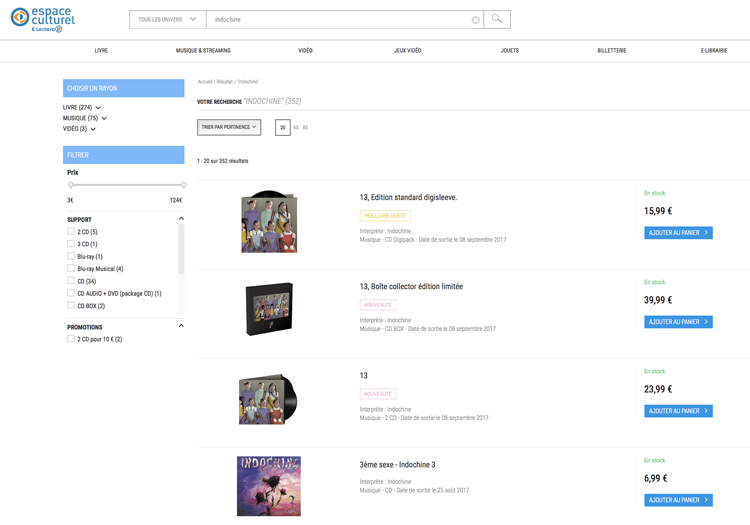Open the Billetterie menu
The height and width of the screenshot is (525, 750).
pos(612,51)
